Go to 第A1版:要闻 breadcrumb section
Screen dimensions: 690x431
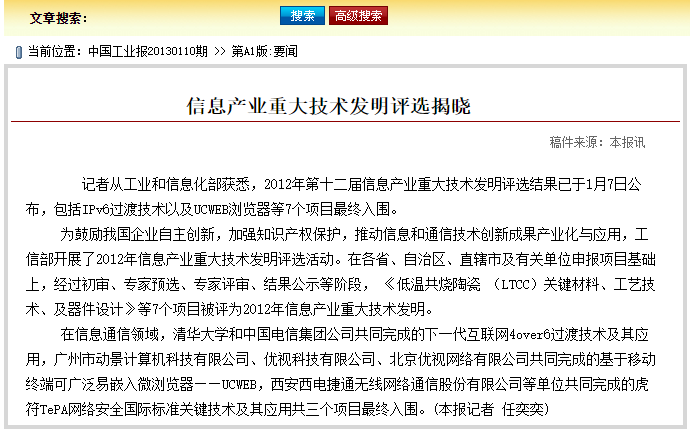pos(264,51)
